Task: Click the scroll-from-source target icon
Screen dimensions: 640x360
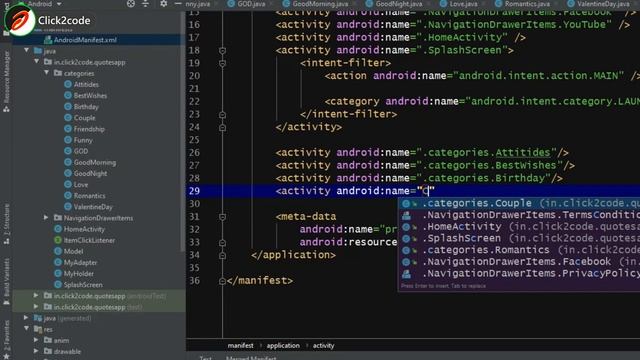Action: point(131,4)
